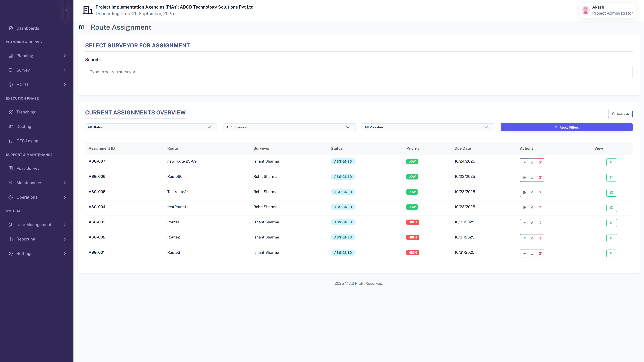Open the Akash user profile menu
644x362 pixels.
click(x=607, y=10)
